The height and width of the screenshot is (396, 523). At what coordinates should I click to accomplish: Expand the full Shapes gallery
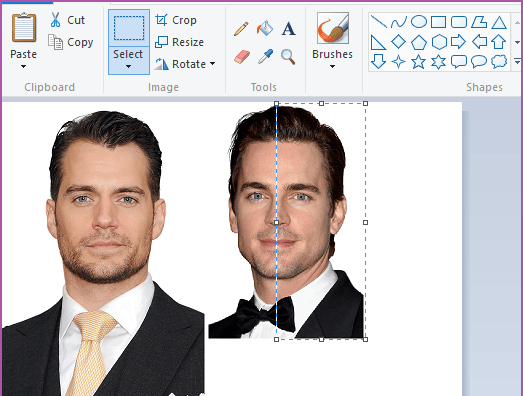pyautogui.click(x=517, y=61)
